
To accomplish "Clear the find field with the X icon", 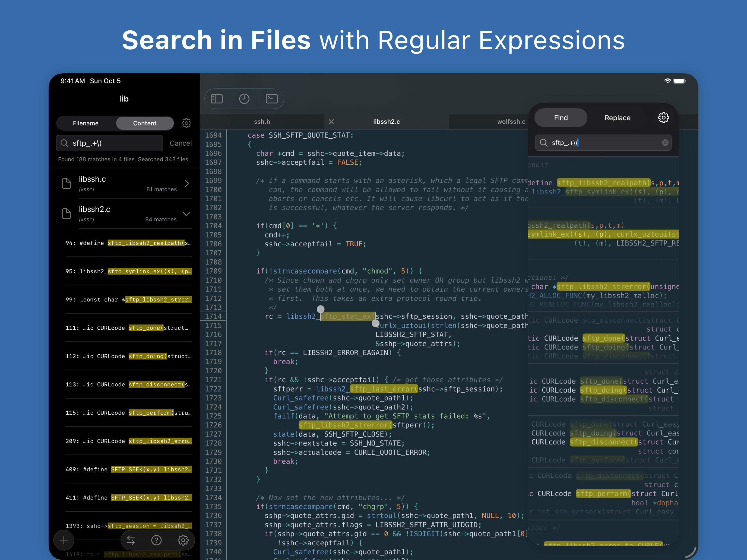I will tap(665, 142).
